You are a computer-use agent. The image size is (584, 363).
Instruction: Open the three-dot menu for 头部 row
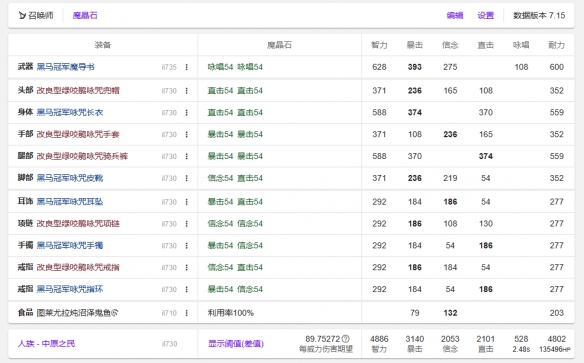[187, 90]
